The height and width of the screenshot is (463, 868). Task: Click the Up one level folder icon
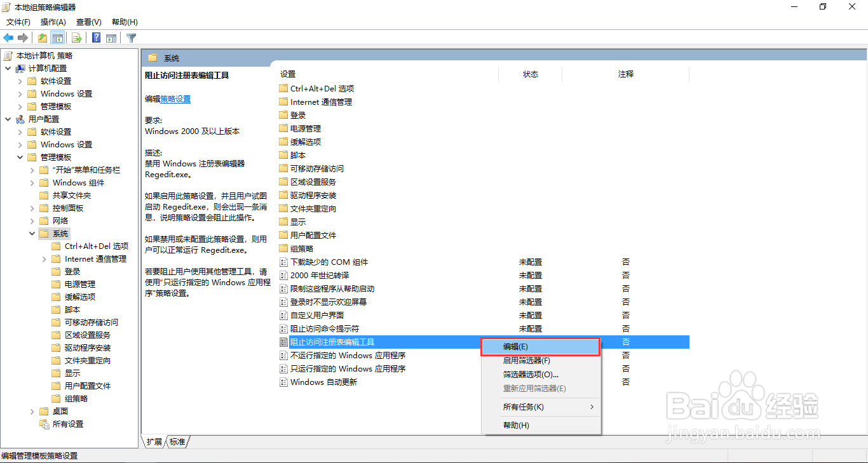41,37
